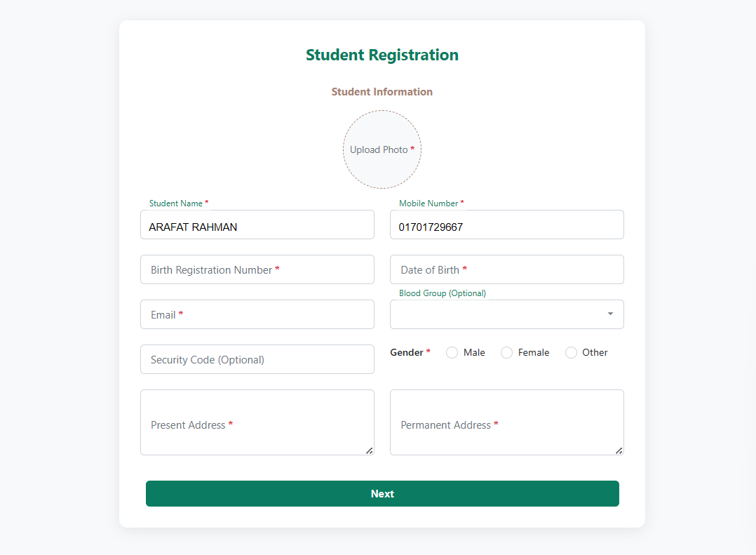
Task: Click the Student Registration heading
Action: 382,55
